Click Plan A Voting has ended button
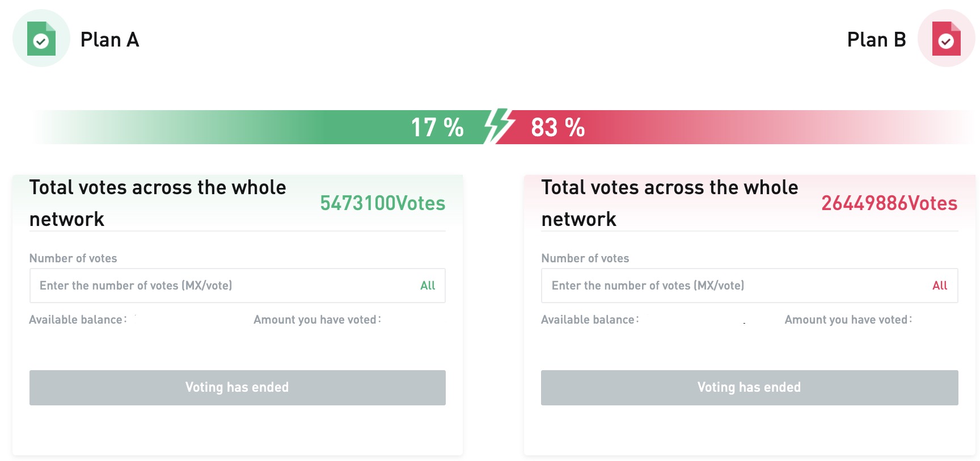Image resolution: width=980 pixels, height=461 pixels. (238, 388)
